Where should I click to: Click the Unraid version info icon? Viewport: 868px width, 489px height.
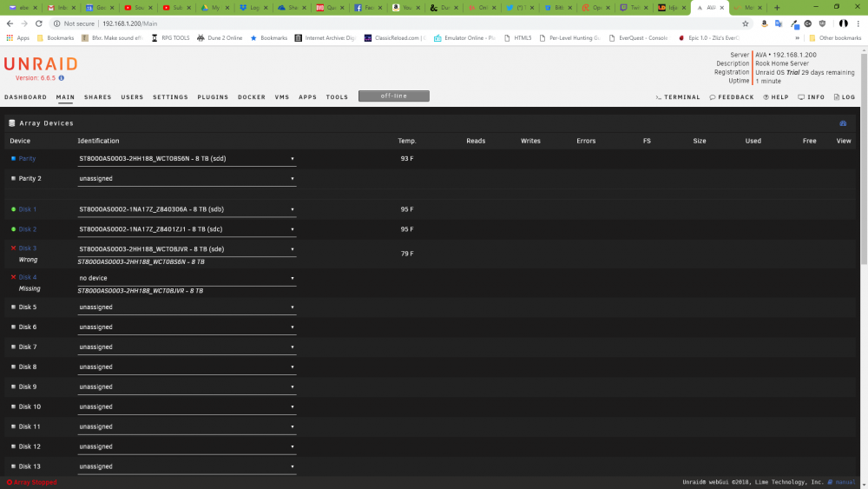(62, 78)
